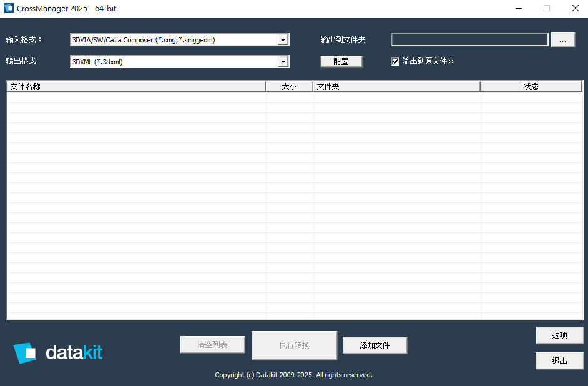Screen dimensions: 588x386
Task: Click the 配置 configuration button
Action: [x=341, y=61]
